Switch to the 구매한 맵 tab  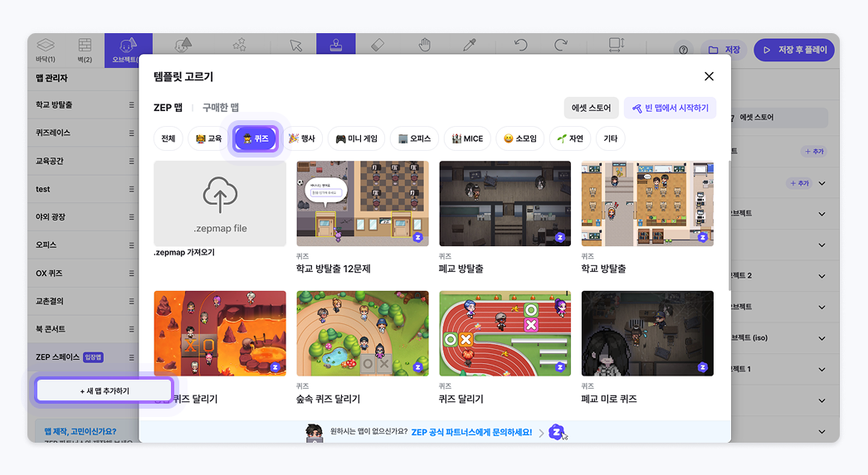pyautogui.click(x=221, y=107)
